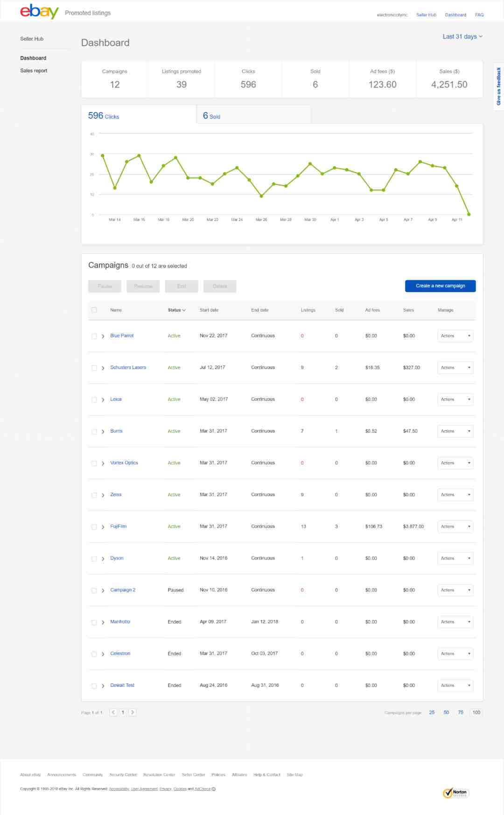Check the Dyson campaign checkbox

pos(94,558)
